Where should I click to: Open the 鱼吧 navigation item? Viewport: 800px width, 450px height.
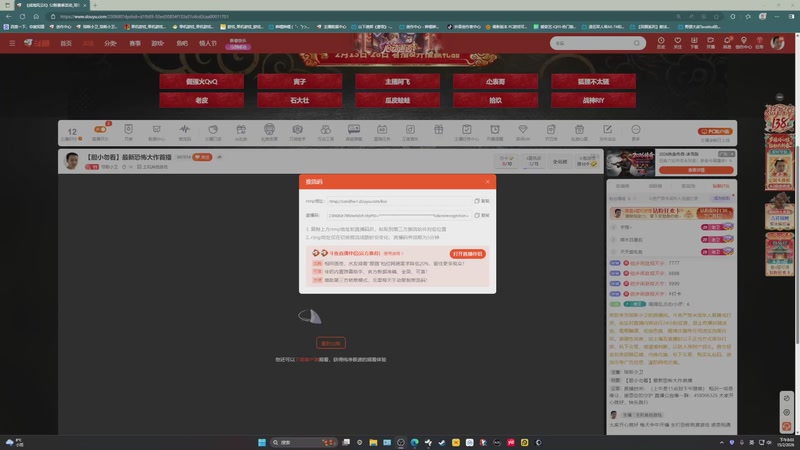(182, 43)
